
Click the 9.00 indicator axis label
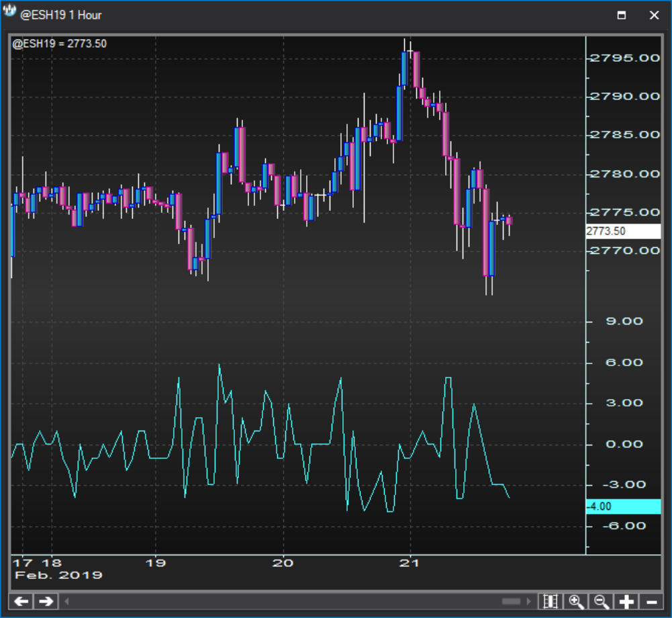pos(624,321)
